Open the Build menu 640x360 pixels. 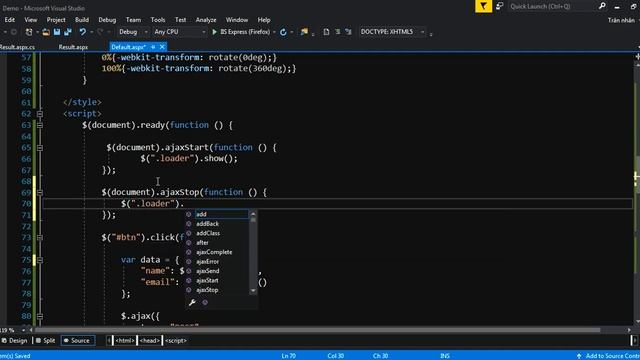[x=82, y=20]
